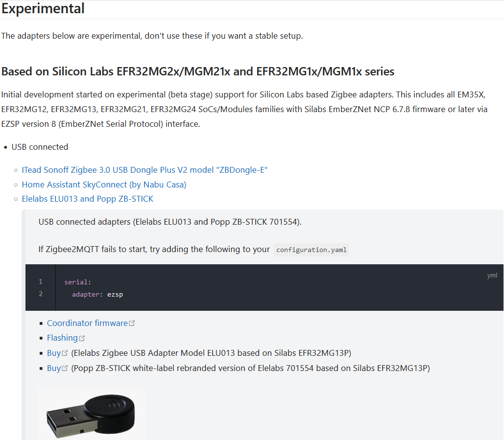504x440 pixels.
Task: Click the USB adapter product image
Action: (x=92, y=415)
